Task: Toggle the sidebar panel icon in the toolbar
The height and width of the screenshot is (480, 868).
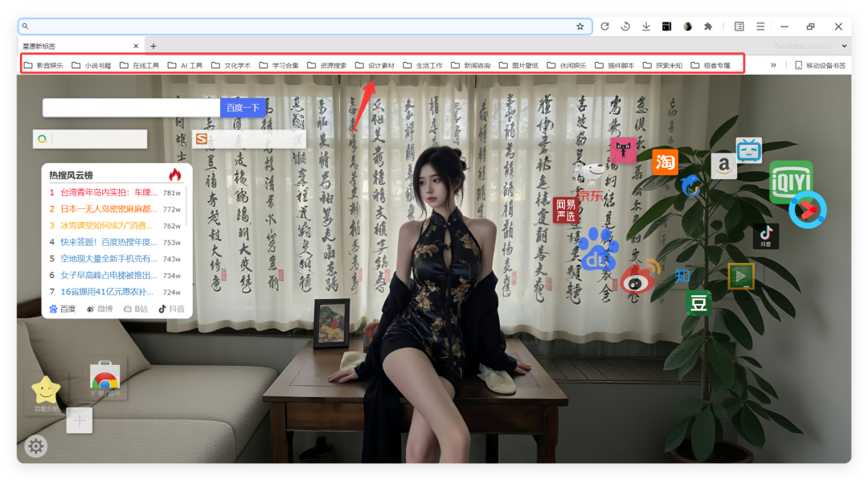Action: click(x=739, y=27)
